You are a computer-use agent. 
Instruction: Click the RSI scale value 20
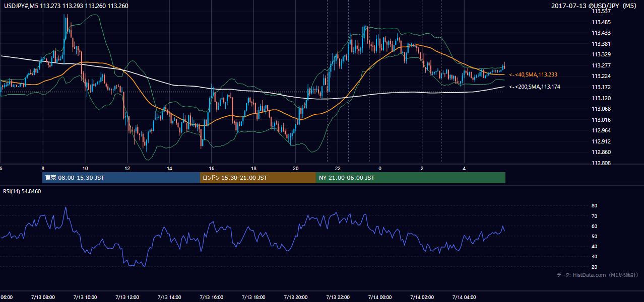click(594, 267)
